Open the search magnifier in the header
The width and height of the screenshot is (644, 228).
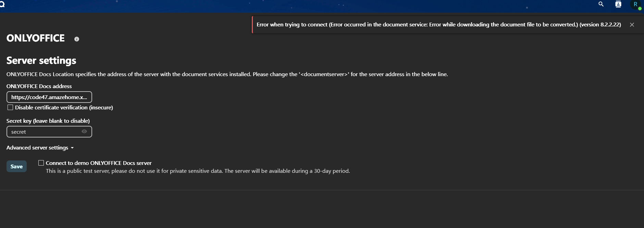click(x=601, y=4)
